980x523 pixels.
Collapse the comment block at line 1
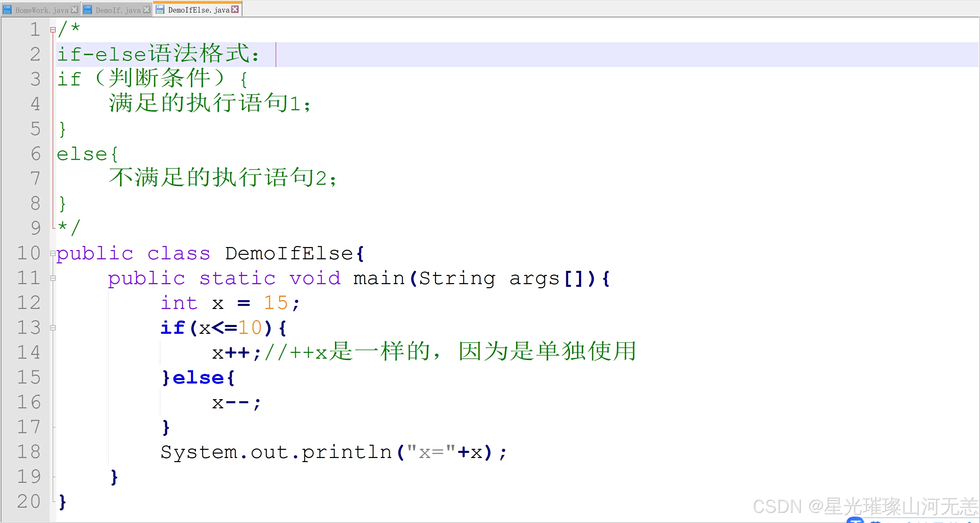click(x=53, y=30)
